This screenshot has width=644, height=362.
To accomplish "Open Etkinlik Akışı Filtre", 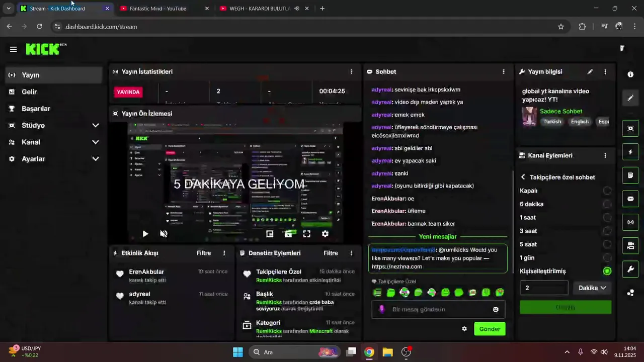I will [x=204, y=253].
